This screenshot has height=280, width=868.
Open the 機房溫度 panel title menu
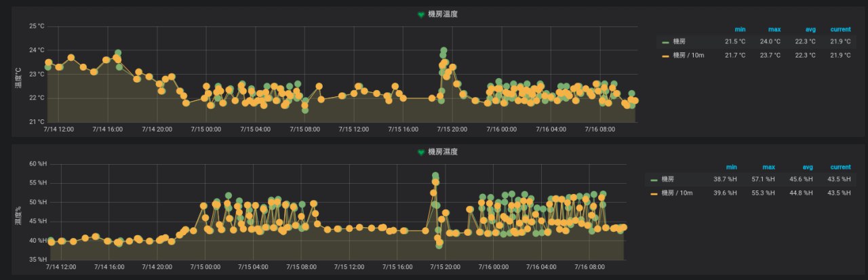tap(443, 14)
